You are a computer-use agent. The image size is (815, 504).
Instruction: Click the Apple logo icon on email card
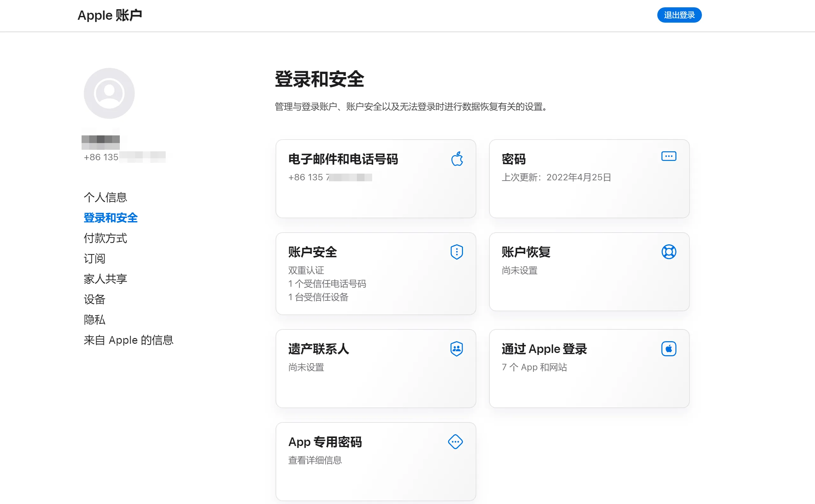coord(457,159)
